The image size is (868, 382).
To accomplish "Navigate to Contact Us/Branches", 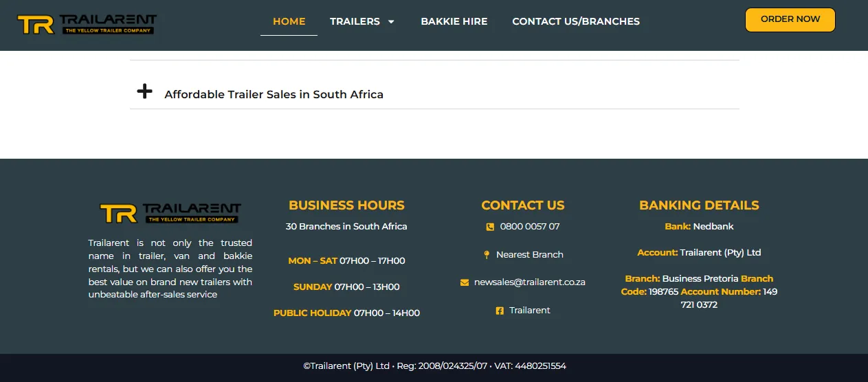I will point(576,21).
